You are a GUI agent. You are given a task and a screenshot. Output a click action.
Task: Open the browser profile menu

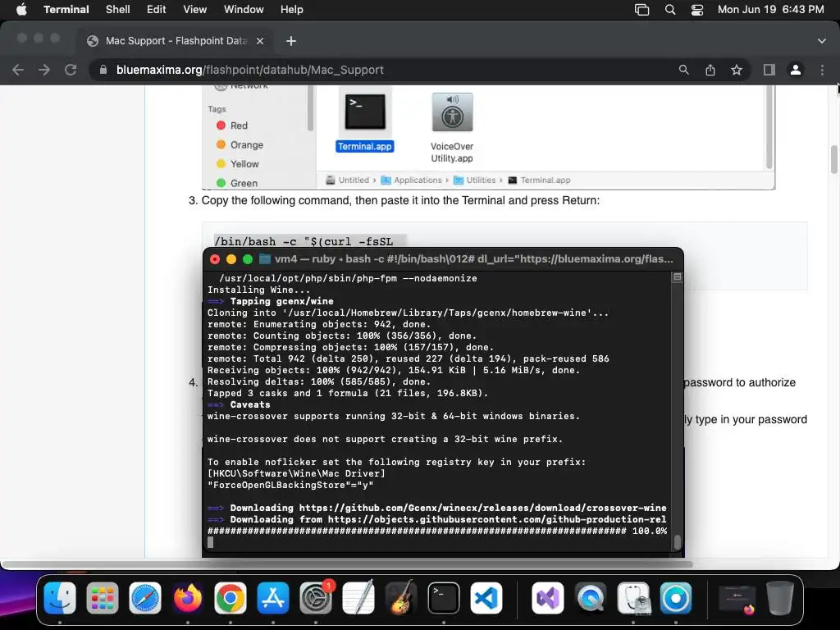796,70
